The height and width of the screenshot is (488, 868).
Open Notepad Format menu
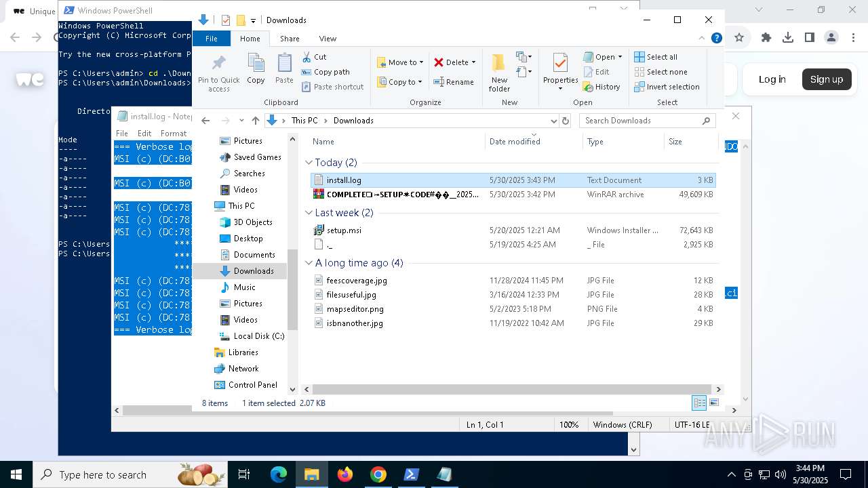click(x=174, y=134)
